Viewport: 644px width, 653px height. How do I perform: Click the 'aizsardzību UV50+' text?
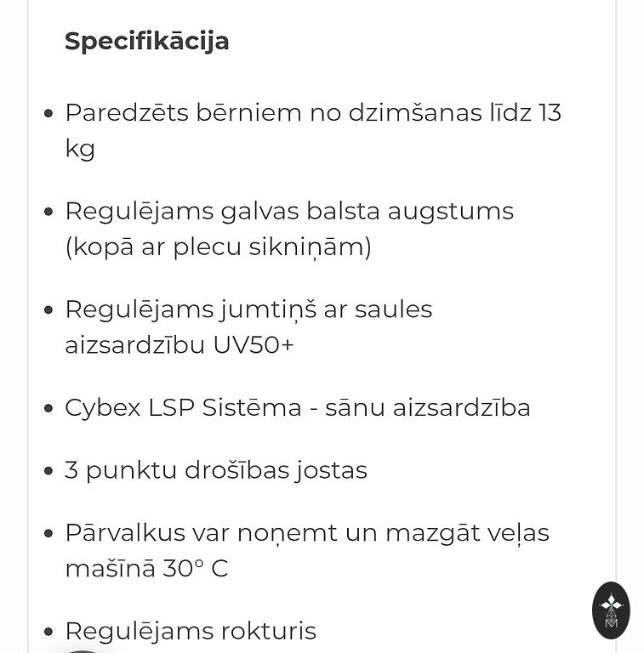180,345
